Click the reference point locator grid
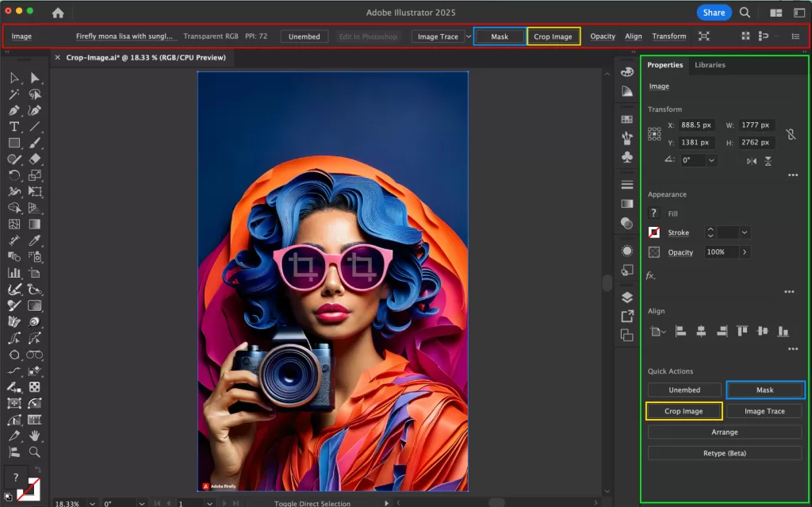Viewport: 812px width, 507px height. pyautogui.click(x=654, y=134)
